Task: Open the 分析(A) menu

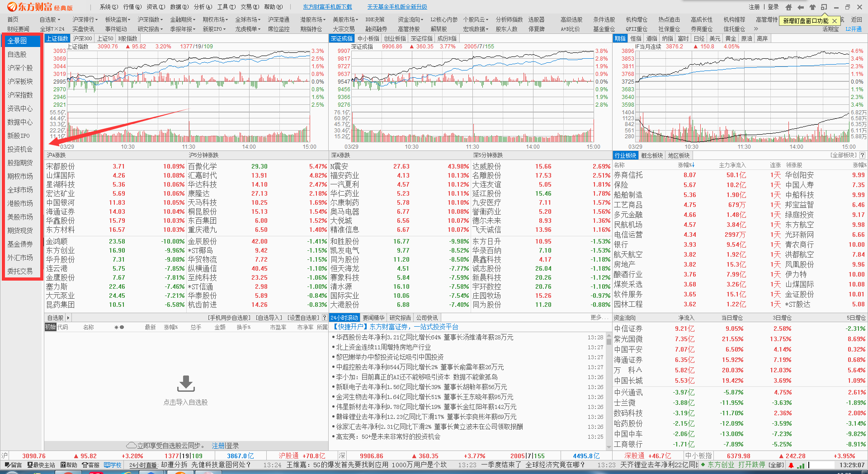Action: click(203, 7)
